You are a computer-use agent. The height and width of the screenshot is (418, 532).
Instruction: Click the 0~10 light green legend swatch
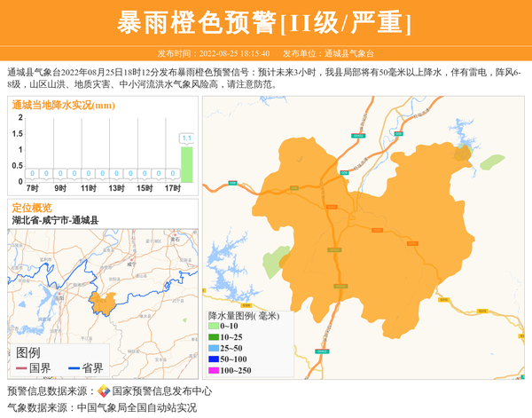(x=214, y=327)
